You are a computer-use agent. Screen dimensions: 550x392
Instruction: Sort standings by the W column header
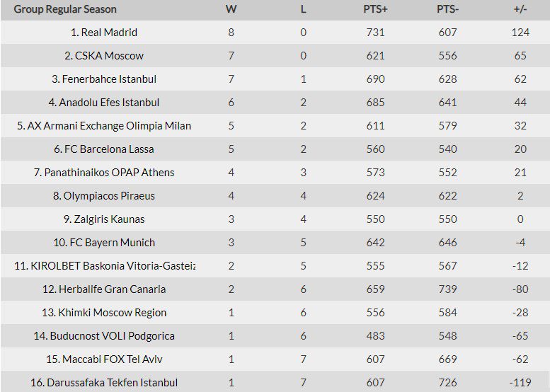(231, 9)
